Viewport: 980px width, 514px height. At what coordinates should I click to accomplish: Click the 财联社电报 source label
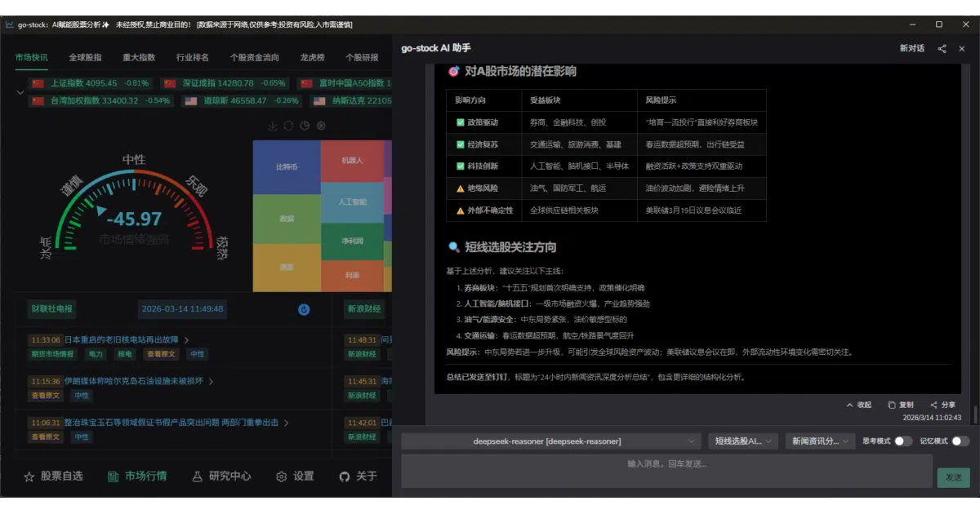(x=51, y=309)
